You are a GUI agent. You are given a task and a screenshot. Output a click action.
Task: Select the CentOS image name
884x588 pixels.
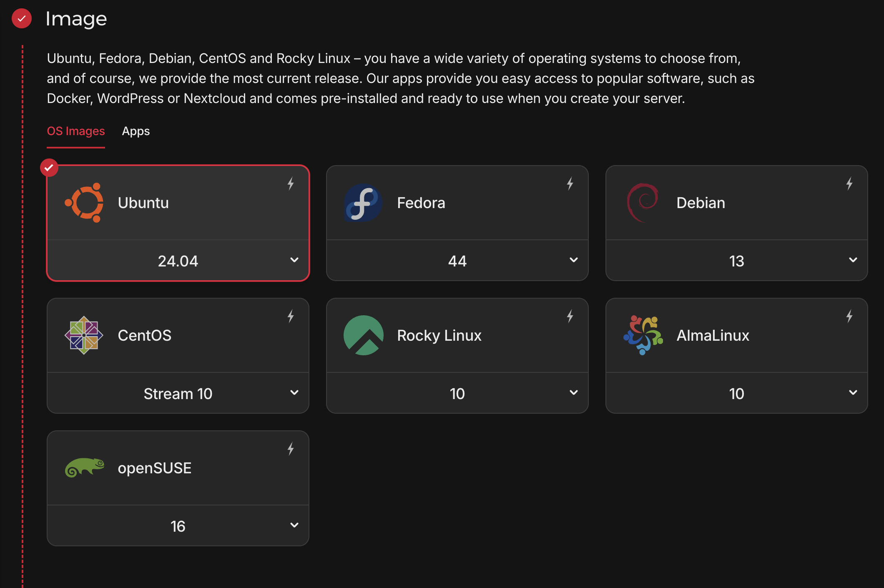point(145,336)
